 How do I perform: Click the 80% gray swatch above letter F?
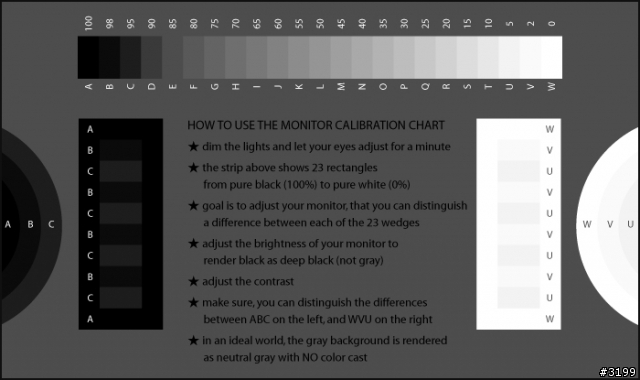pos(193,58)
